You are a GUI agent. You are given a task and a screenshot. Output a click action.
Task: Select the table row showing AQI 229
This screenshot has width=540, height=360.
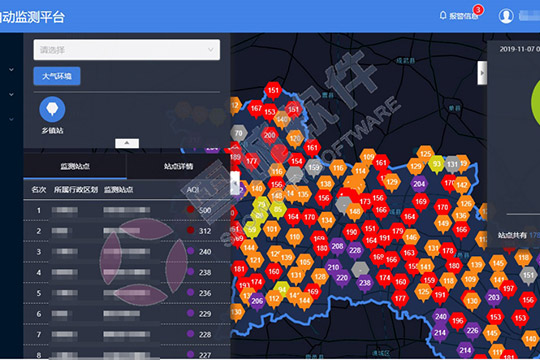coord(127,314)
